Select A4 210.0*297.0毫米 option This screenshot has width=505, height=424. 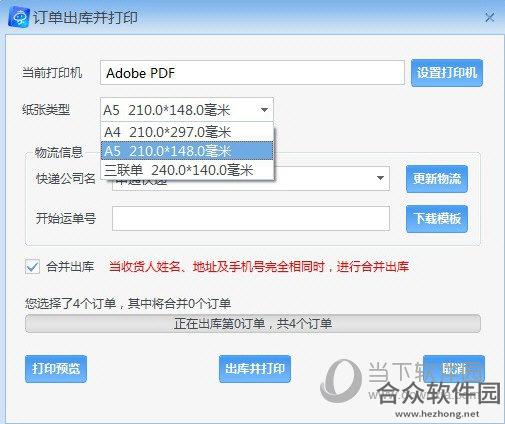pos(187,132)
